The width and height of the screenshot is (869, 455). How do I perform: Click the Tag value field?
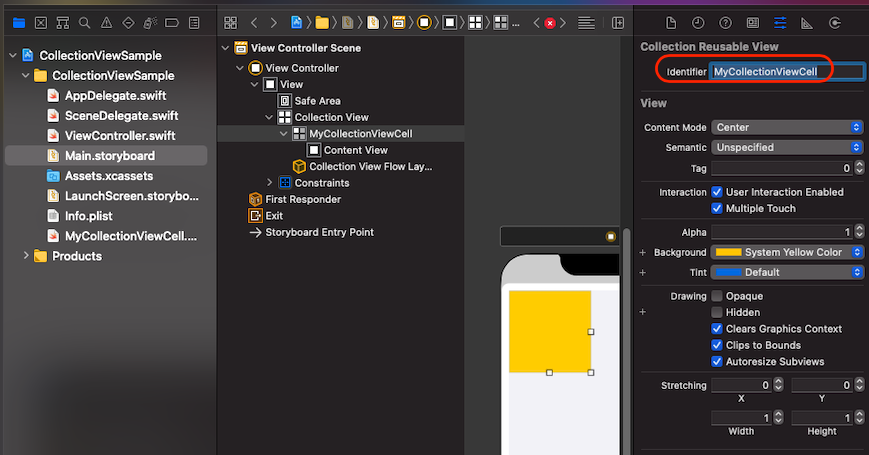tap(782, 168)
